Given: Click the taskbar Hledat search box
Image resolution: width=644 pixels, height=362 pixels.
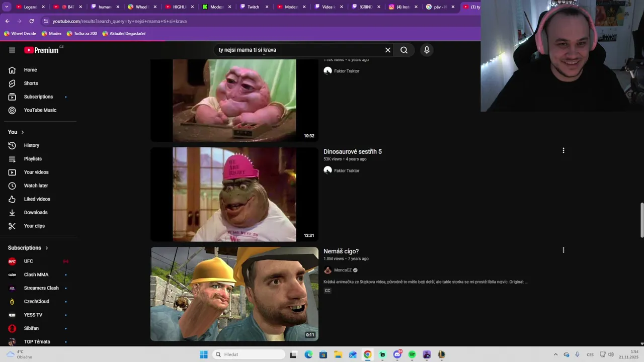Looking at the screenshot, I should [x=249, y=354].
